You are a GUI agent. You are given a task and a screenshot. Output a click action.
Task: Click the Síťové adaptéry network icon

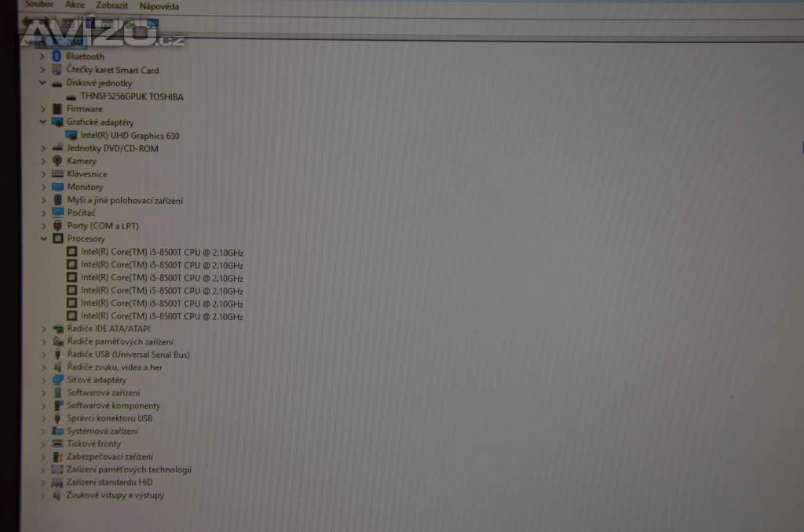point(57,380)
